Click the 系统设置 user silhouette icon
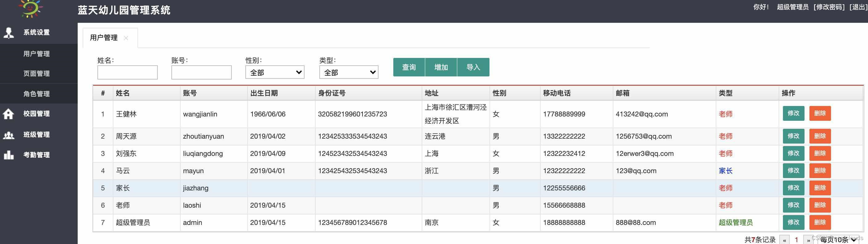Image resolution: width=868 pixels, height=244 pixels. (x=9, y=33)
